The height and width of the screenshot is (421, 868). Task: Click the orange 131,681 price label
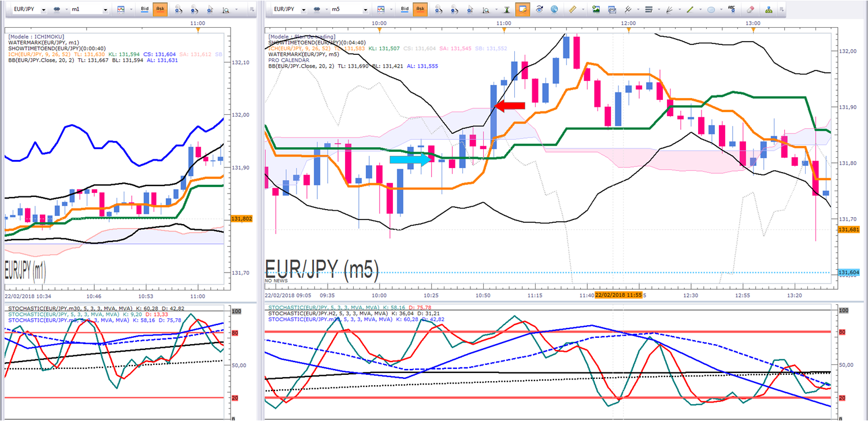848,230
